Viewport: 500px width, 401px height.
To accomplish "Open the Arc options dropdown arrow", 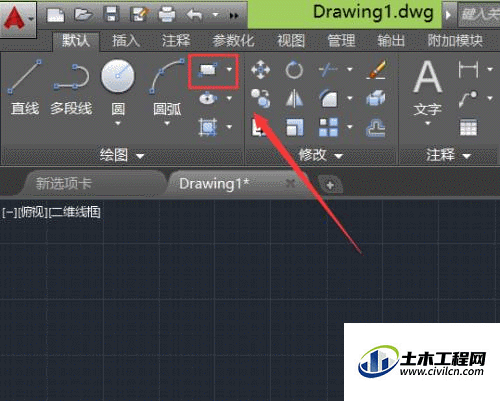I will click(x=167, y=124).
